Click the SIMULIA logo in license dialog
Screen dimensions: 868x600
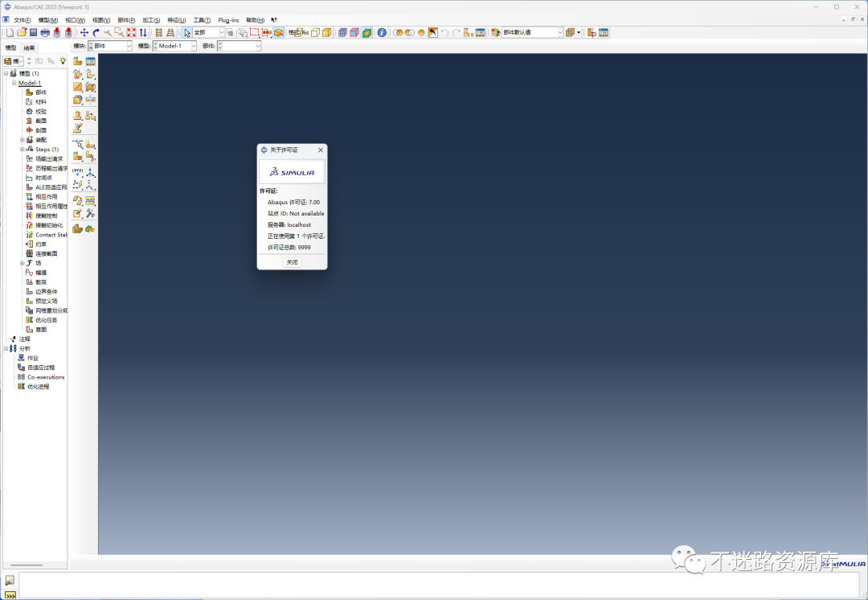[x=292, y=172]
